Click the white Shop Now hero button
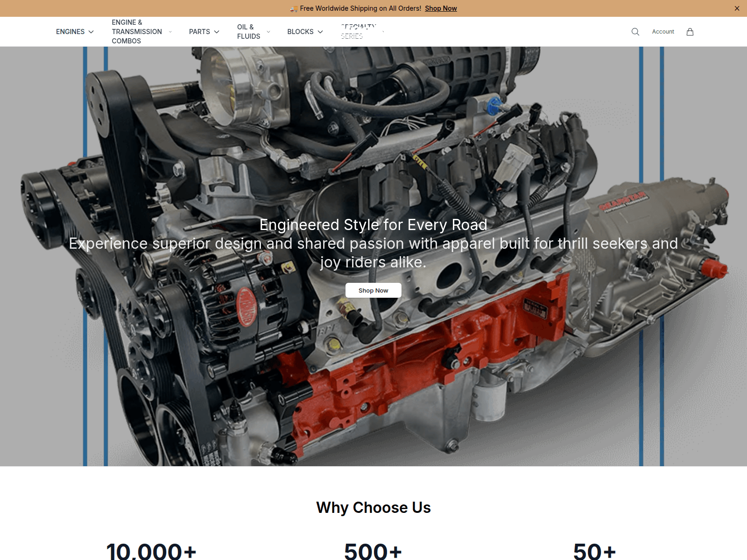 pyautogui.click(x=373, y=290)
